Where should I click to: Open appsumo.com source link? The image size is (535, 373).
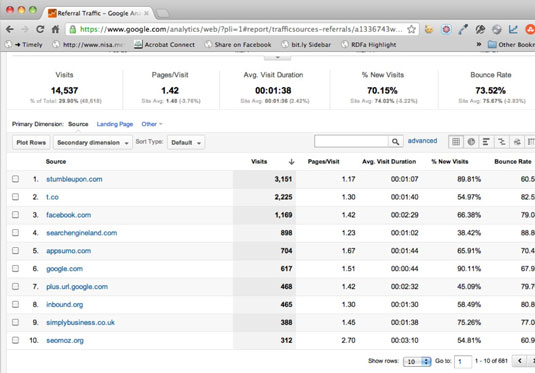(69, 251)
